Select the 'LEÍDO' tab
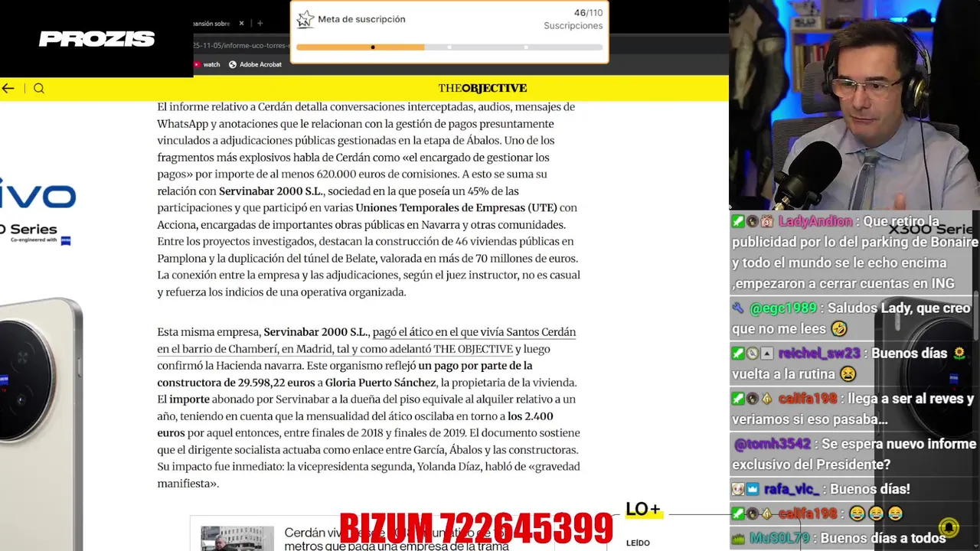Viewport: 980px width, 551px height. (x=638, y=543)
